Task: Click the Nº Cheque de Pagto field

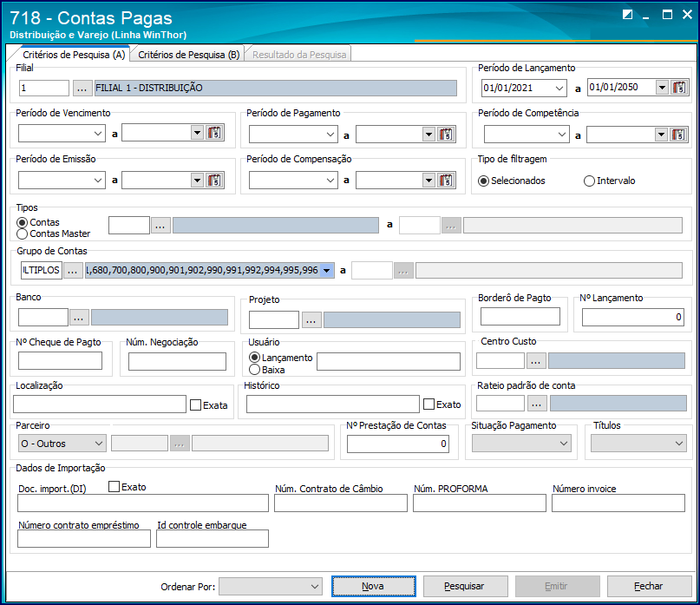Action: tap(60, 360)
